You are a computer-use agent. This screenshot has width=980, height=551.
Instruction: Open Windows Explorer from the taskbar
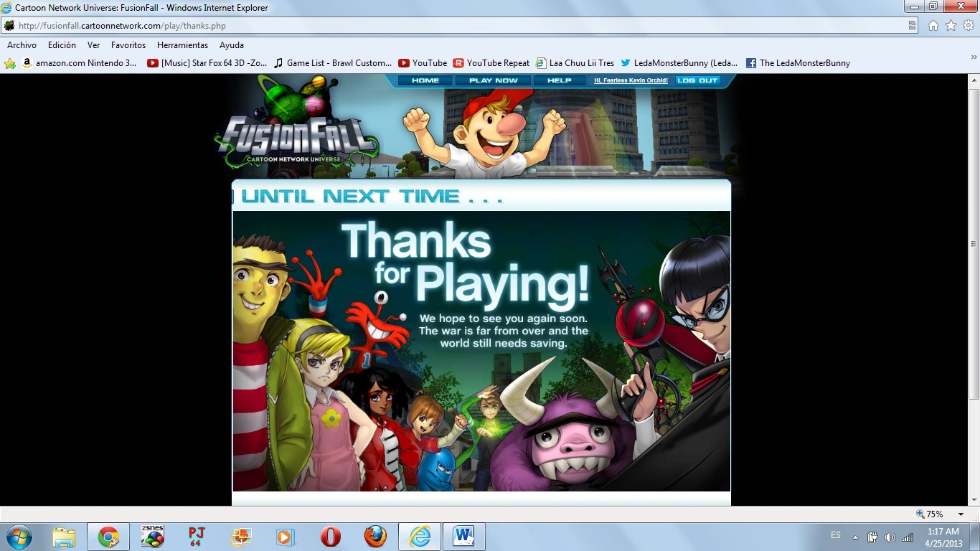click(64, 537)
